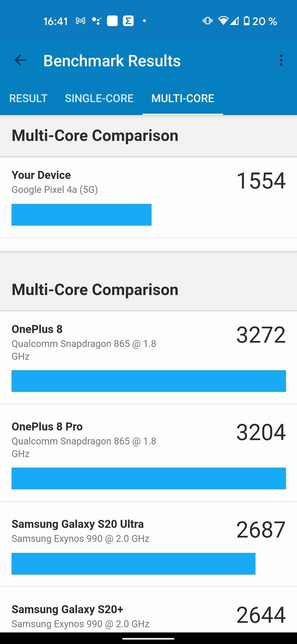Tap the 1554 multi-core score
The height and width of the screenshot is (644, 297).
tap(261, 181)
